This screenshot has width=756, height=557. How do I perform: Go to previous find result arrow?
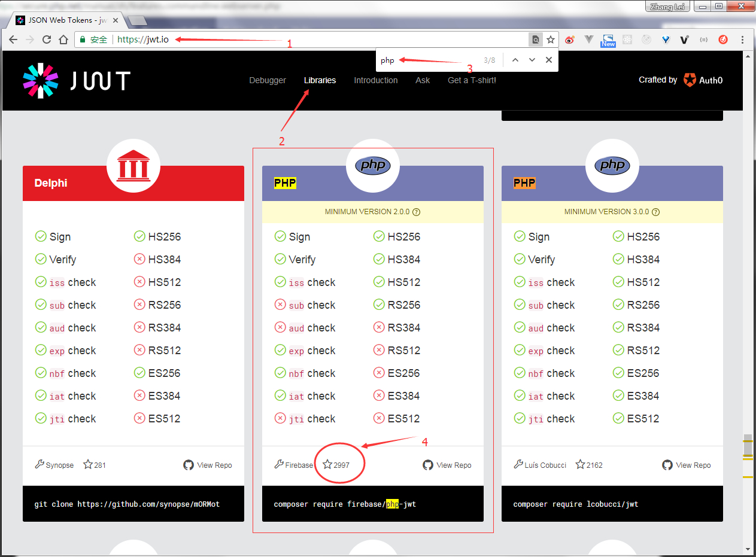[x=515, y=60]
